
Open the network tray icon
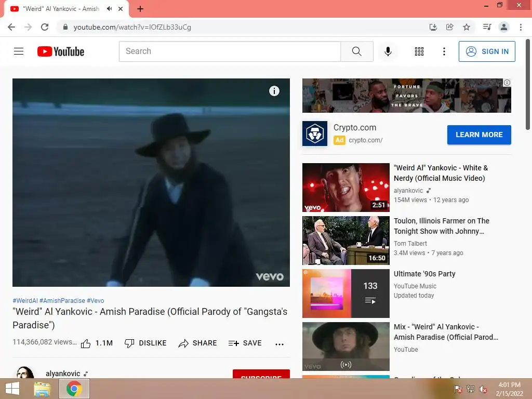pos(471,389)
